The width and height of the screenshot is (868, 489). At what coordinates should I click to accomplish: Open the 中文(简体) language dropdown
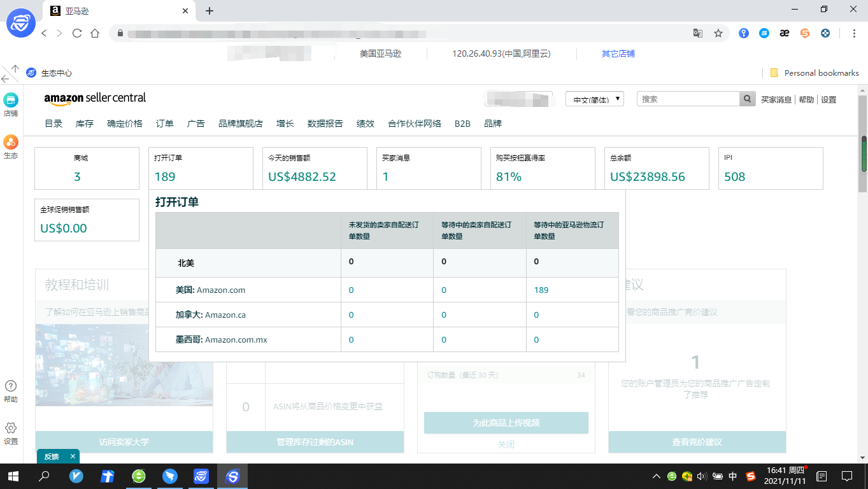click(594, 99)
